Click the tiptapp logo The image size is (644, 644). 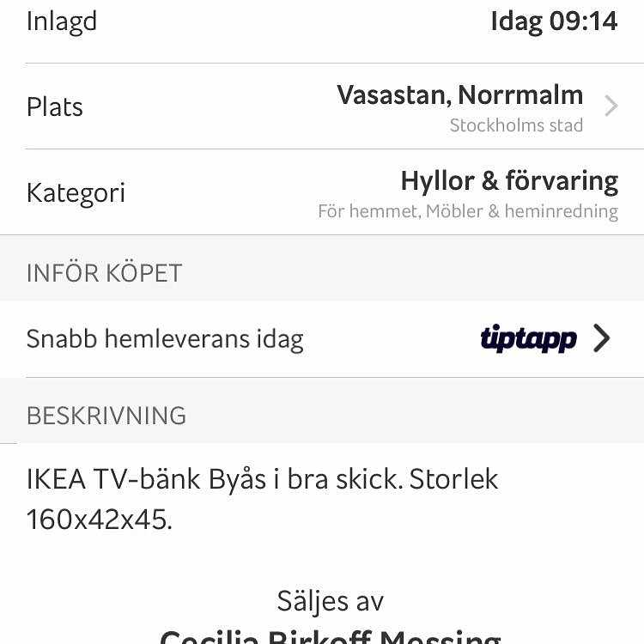(x=528, y=339)
